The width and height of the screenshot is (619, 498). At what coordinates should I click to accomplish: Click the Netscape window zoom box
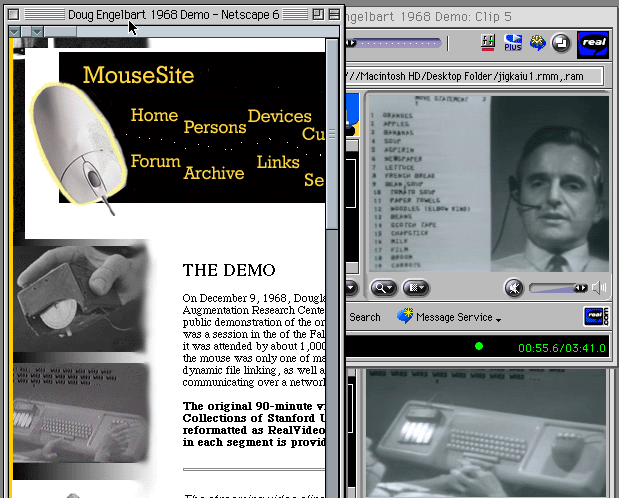pos(318,15)
